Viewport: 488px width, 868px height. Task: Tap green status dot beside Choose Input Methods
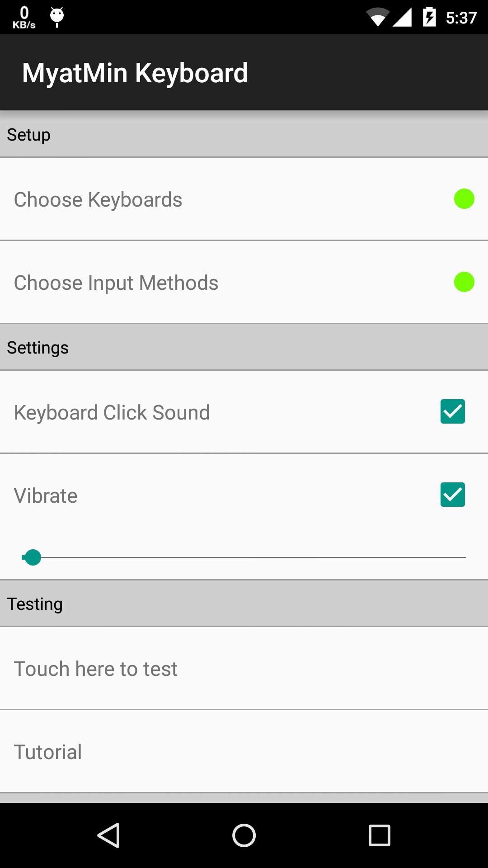[x=464, y=282]
